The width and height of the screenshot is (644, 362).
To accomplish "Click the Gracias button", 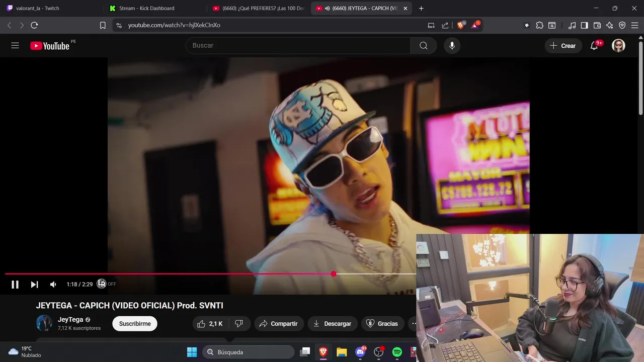I will [x=382, y=323].
